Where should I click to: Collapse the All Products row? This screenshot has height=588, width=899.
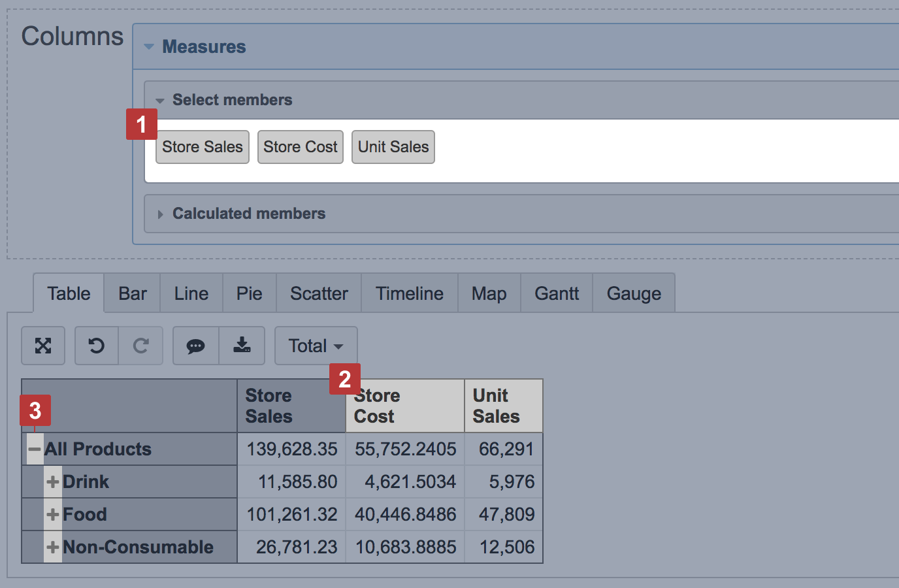(x=35, y=449)
